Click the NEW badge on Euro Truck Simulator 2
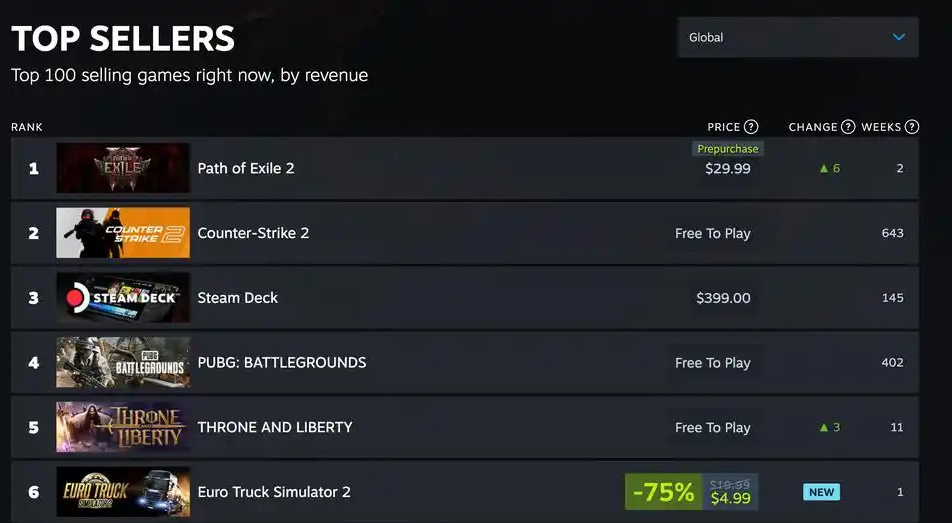 click(x=821, y=492)
